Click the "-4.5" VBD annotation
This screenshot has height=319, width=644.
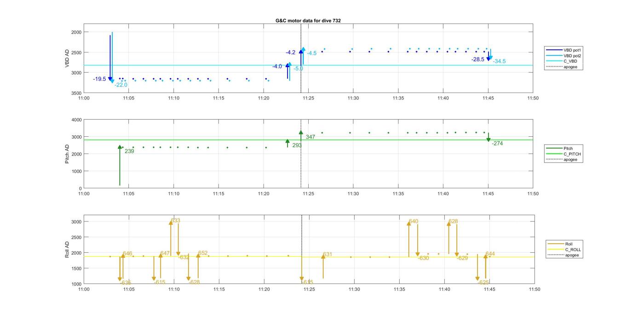click(x=311, y=53)
